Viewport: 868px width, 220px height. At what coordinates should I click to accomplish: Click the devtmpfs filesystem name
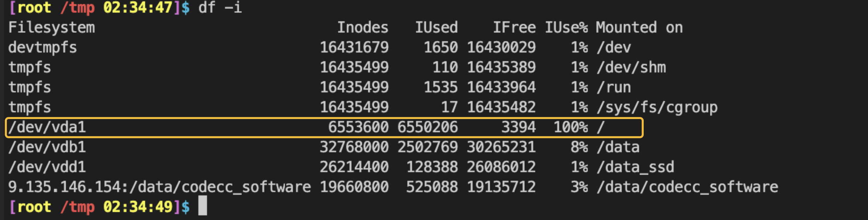(x=43, y=48)
